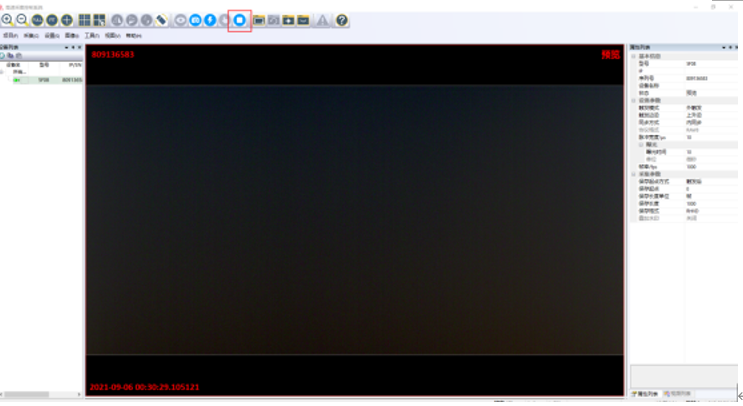Open the 属性列表 panel dropdown arrow
743x406 pixels.
724,47
